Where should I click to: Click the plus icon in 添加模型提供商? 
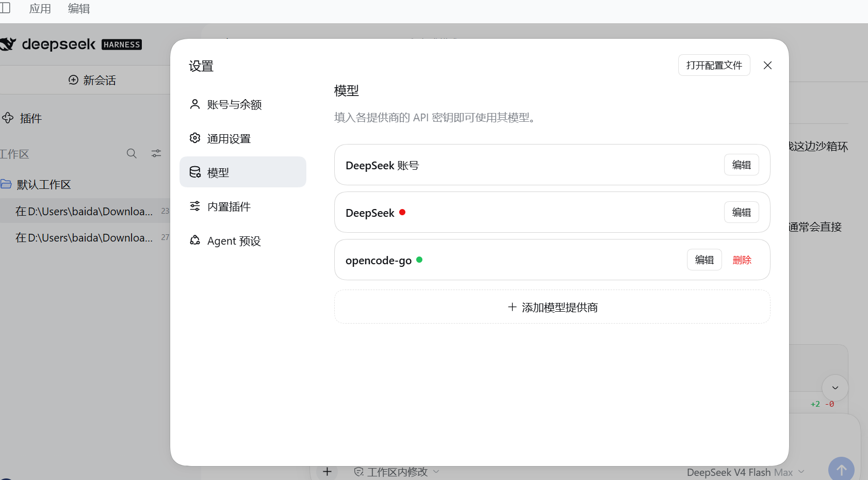[x=512, y=307]
